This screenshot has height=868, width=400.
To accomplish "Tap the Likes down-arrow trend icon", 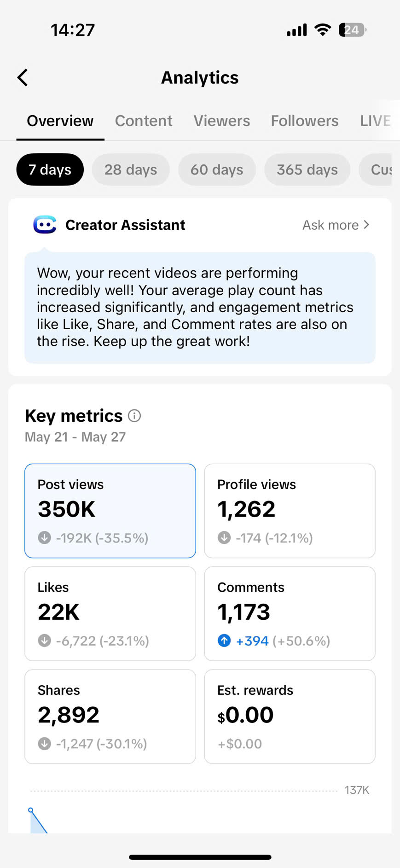I will (45, 641).
